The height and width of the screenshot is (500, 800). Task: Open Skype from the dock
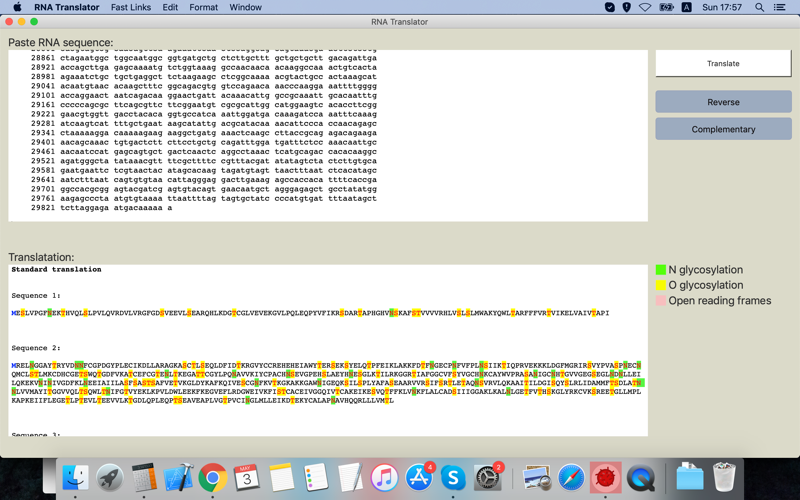pos(453,478)
